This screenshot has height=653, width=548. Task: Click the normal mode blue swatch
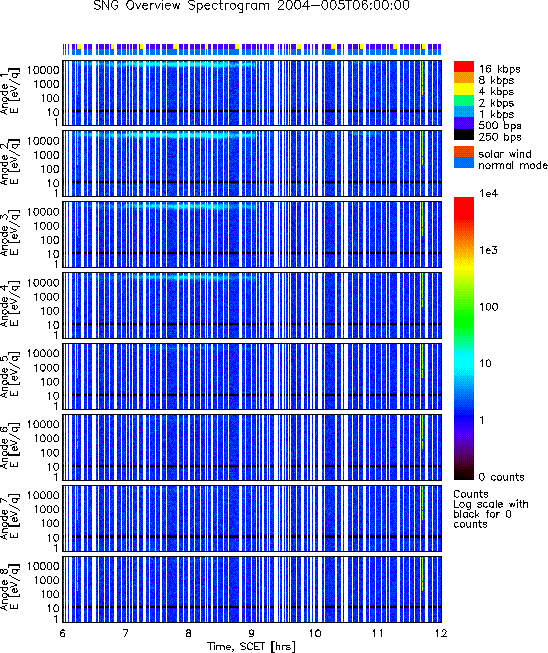coord(464,163)
